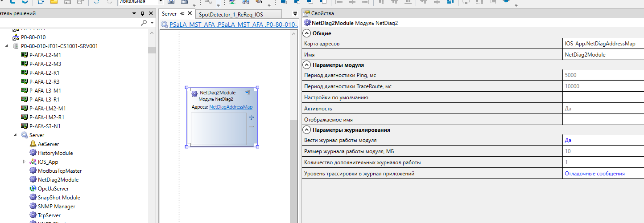
Task: Open NetDiagAddressMap link in module block
Action: tap(231, 107)
